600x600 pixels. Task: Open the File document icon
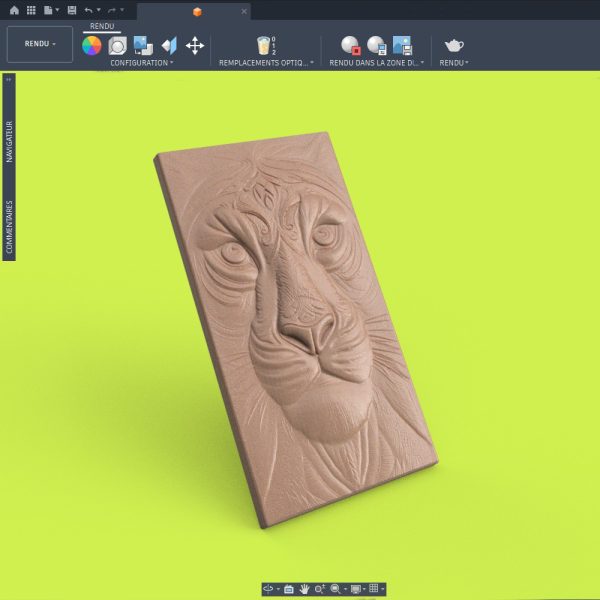48,10
